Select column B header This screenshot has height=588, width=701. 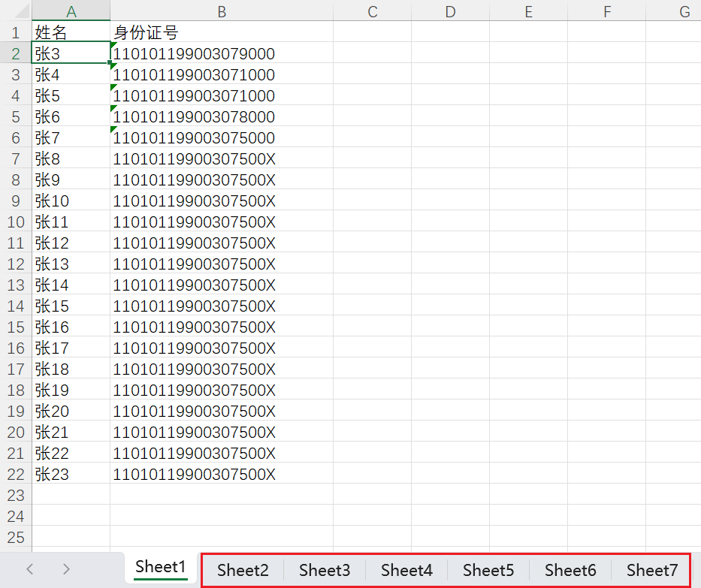222,11
